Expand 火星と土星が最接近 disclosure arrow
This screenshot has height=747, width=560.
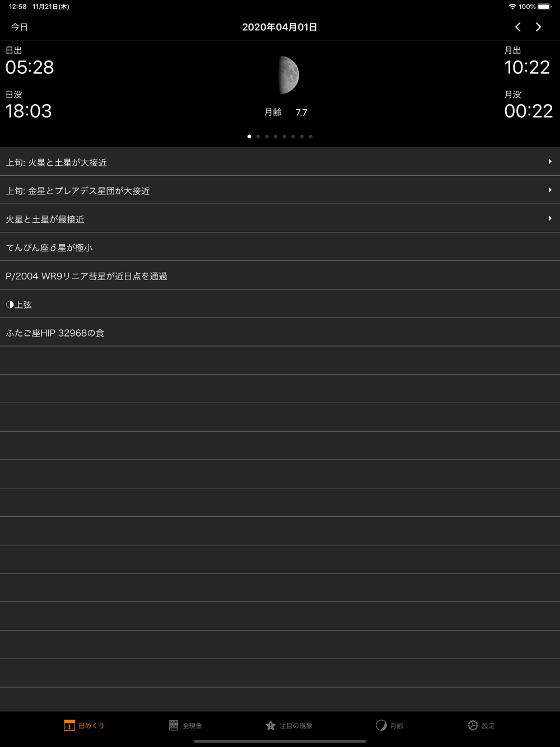[550, 219]
